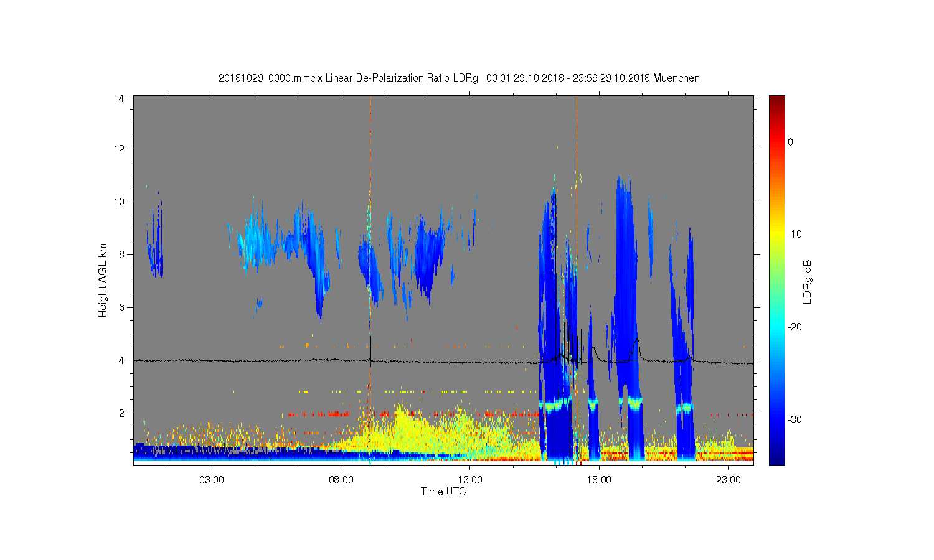Click the dark red top of colorbar

[x=777, y=101]
